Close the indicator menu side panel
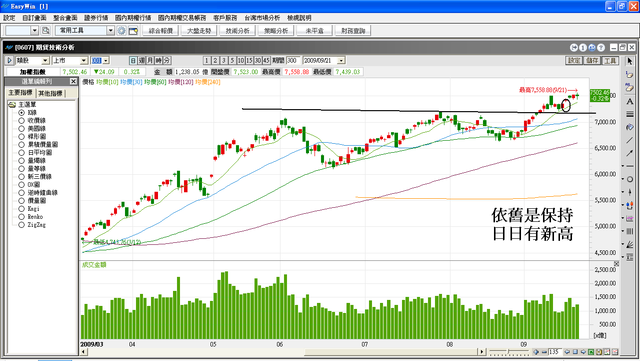 (73, 81)
